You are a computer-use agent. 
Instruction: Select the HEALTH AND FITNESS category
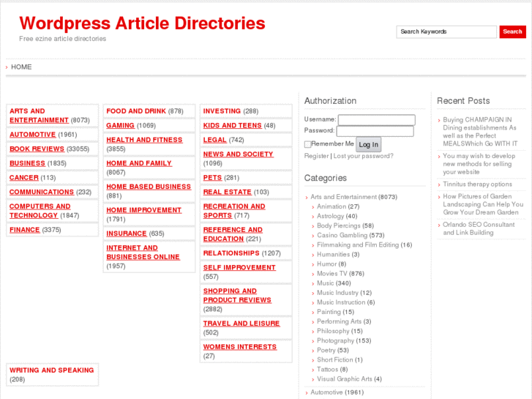144,140
